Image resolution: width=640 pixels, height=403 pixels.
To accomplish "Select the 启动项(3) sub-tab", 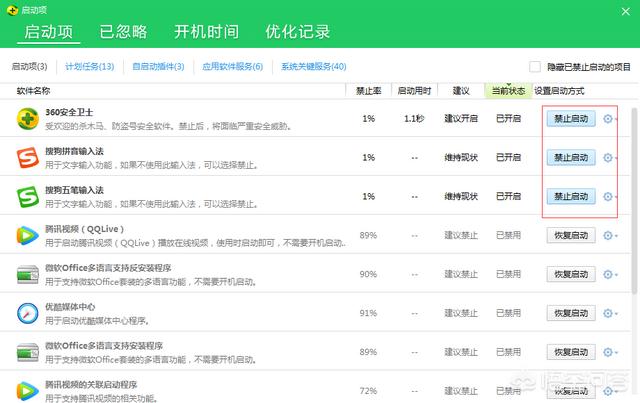I will tap(29, 67).
